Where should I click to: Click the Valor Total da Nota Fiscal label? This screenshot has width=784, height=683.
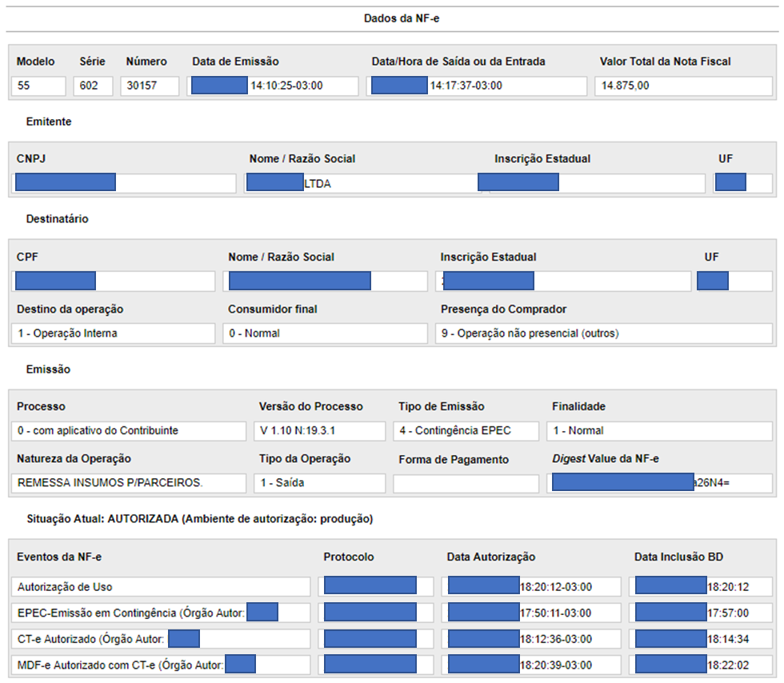click(665, 62)
